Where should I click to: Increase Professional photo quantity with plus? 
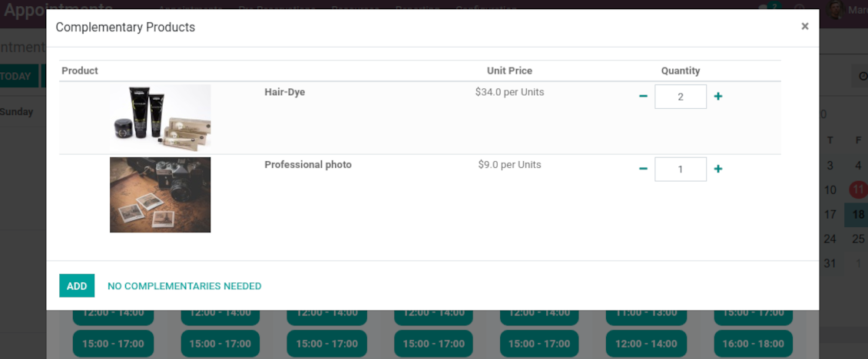pyautogui.click(x=718, y=169)
